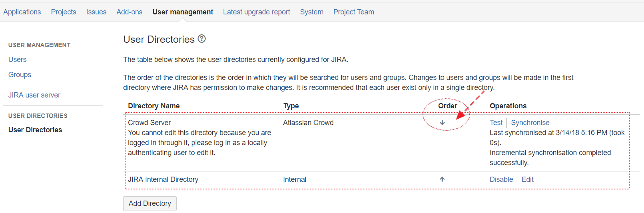Test the Crowd Server connection
644x213 pixels.
click(496, 123)
